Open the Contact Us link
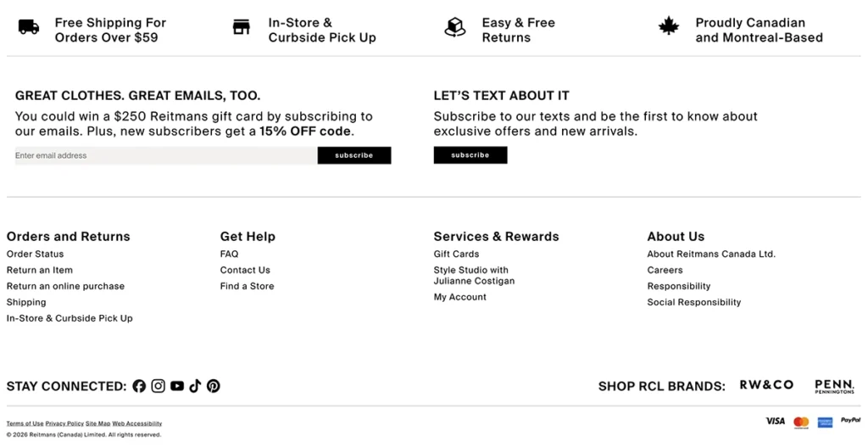 (x=245, y=270)
